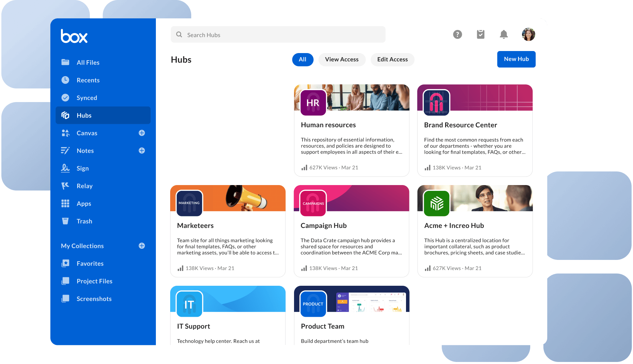Open the Synced files view
Viewport: 633px width, 364px height.
87,98
